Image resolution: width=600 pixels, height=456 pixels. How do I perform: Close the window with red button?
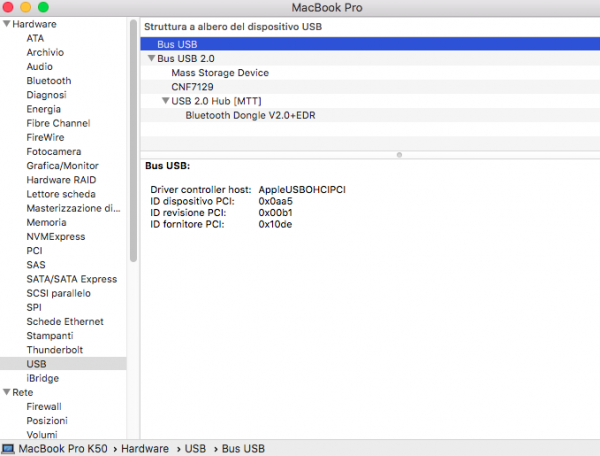[8, 7]
